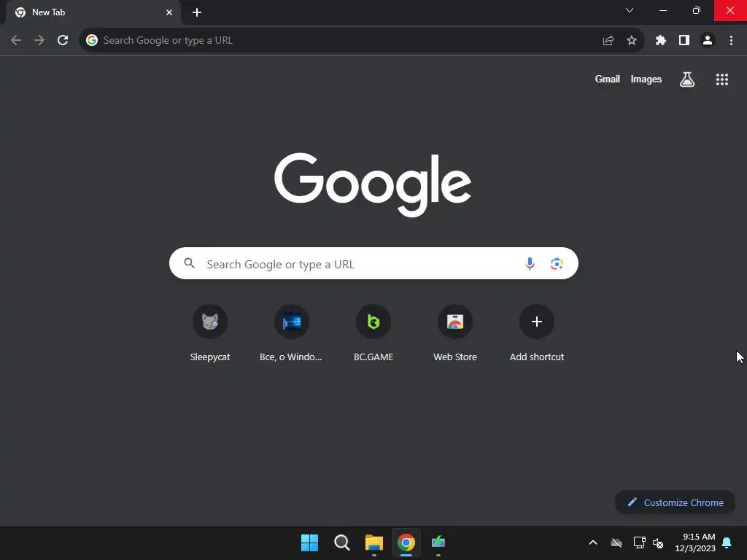Open Chrome's three-dot menu
Screen dimensions: 747x560
(x=731, y=41)
